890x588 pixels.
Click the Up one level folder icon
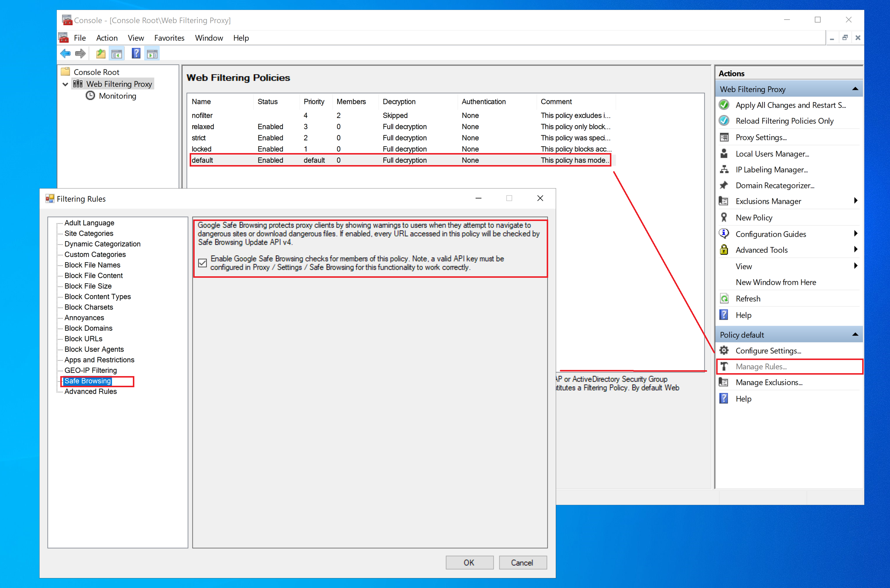coord(100,54)
